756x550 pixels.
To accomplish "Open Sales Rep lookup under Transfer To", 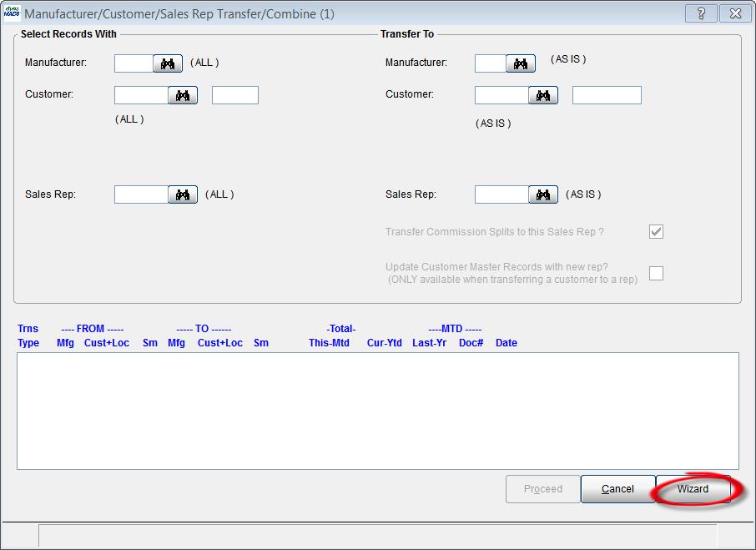I will point(543,194).
